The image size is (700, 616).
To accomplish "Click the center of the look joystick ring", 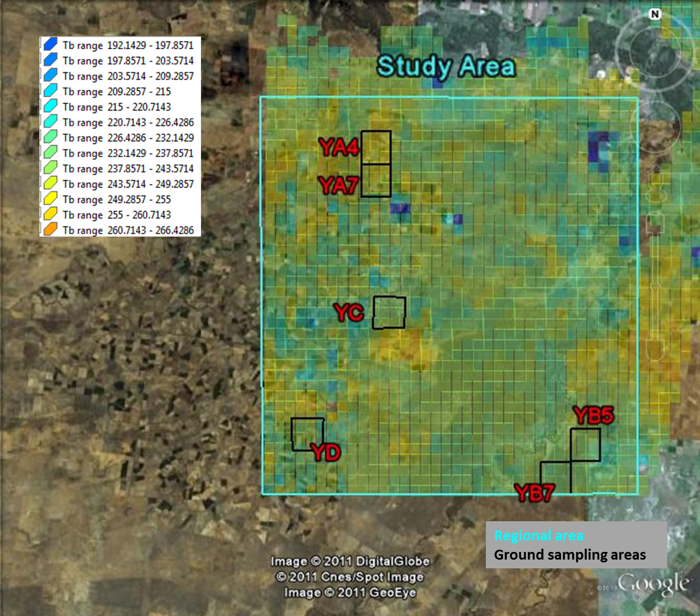I will coord(655,50).
